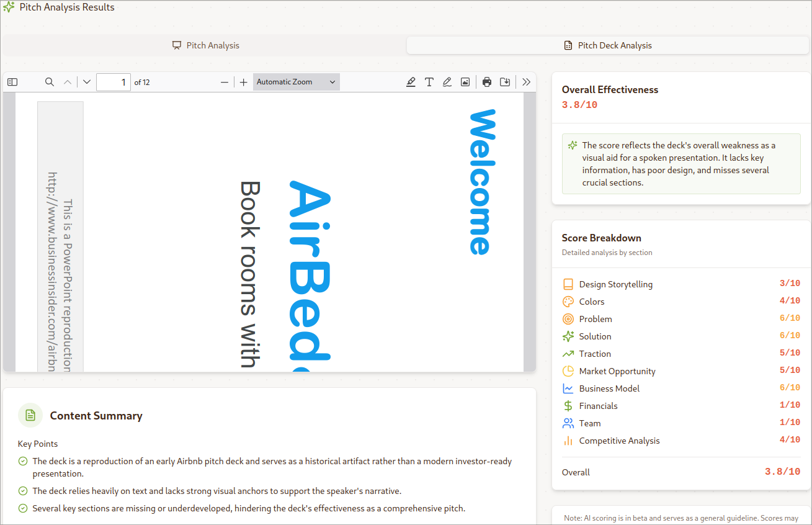The width and height of the screenshot is (812, 525).
Task: Open the PDF tools overflow menu
Action: tap(527, 82)
